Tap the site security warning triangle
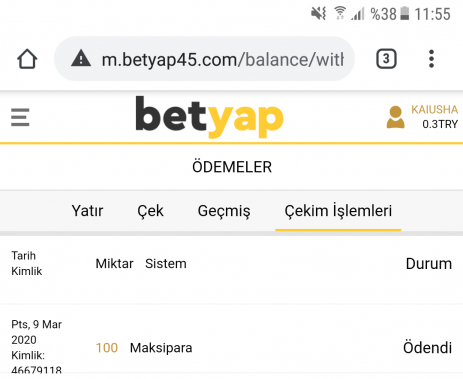This screenshot has width=463, height=379. pos(81,59)
